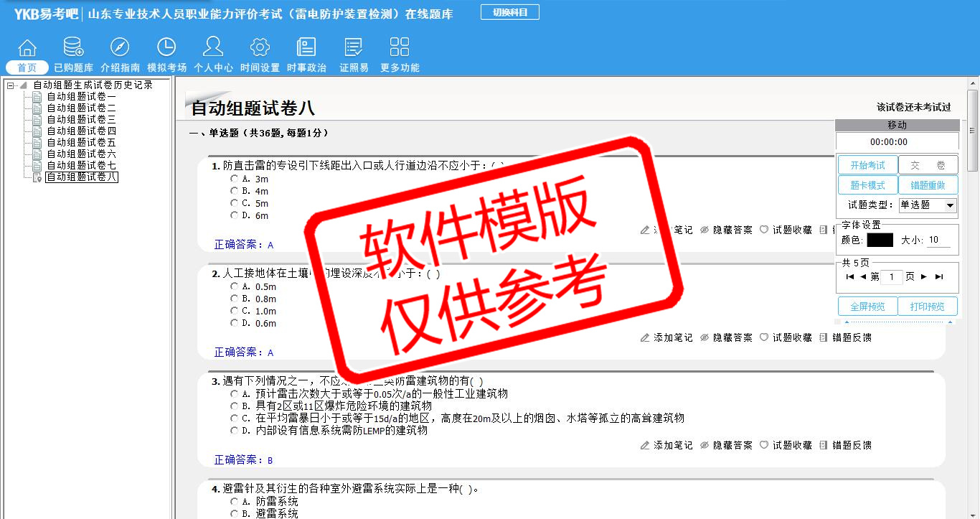Collapse 自动组题生成试卷历史记录 tree root
Screen dimensions: 980x519
tap(11, 85)
